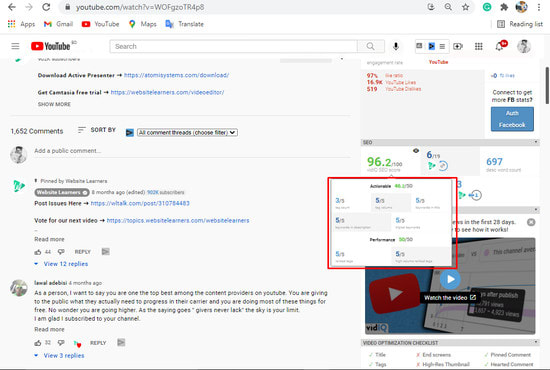The image size is (550, 370).
Task: Go to the YouTube home logo
Action: tap(51, 46)
